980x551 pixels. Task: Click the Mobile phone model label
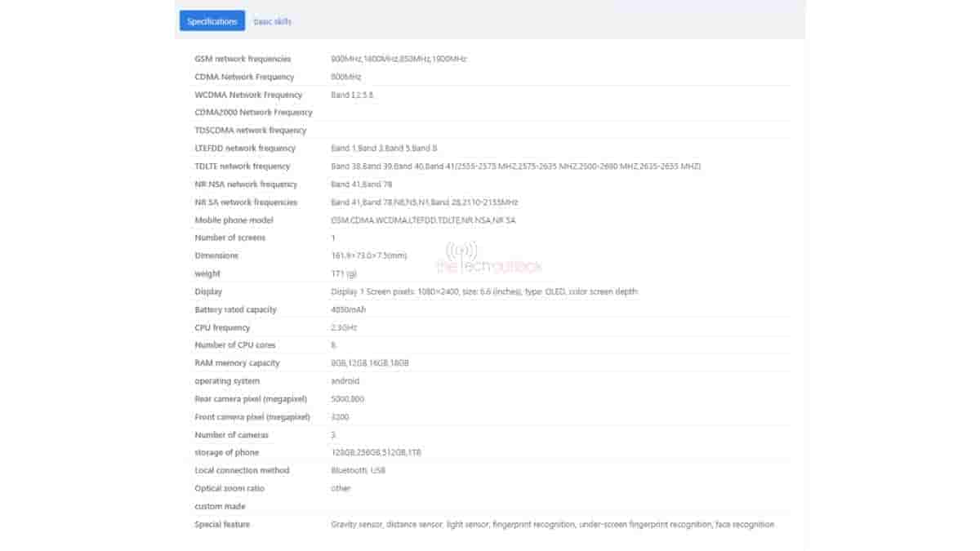234,220
